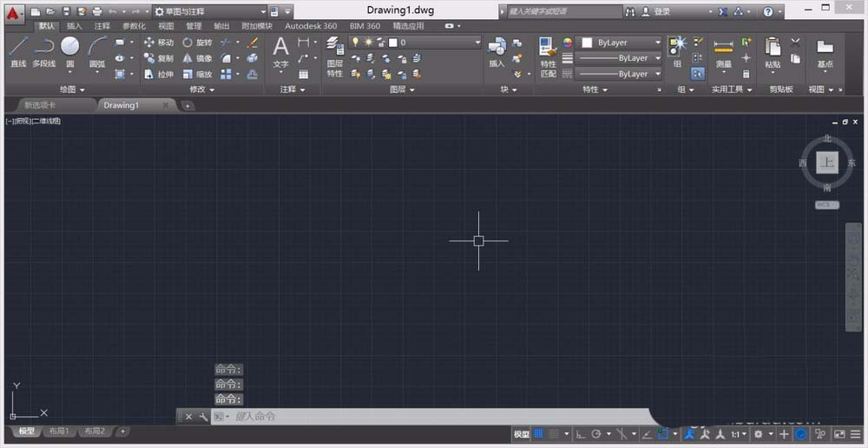Click the 特性匹配 (Match Properties) icon
Viewport: 868px width, 448px height.
point(548,57)
